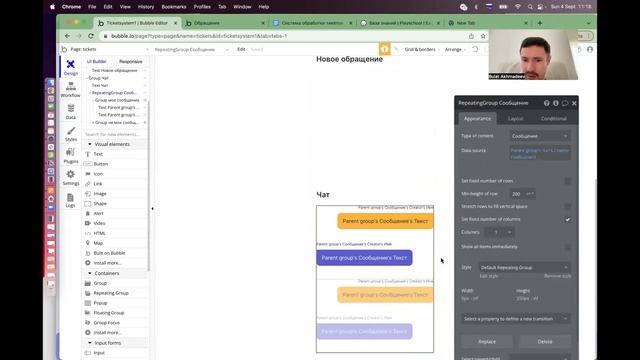Toggle Stretch rows to fill vertical space

(567, 207)
